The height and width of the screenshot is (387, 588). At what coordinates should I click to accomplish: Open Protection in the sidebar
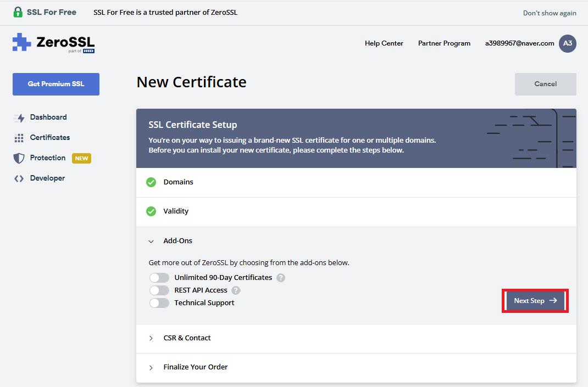48,158
